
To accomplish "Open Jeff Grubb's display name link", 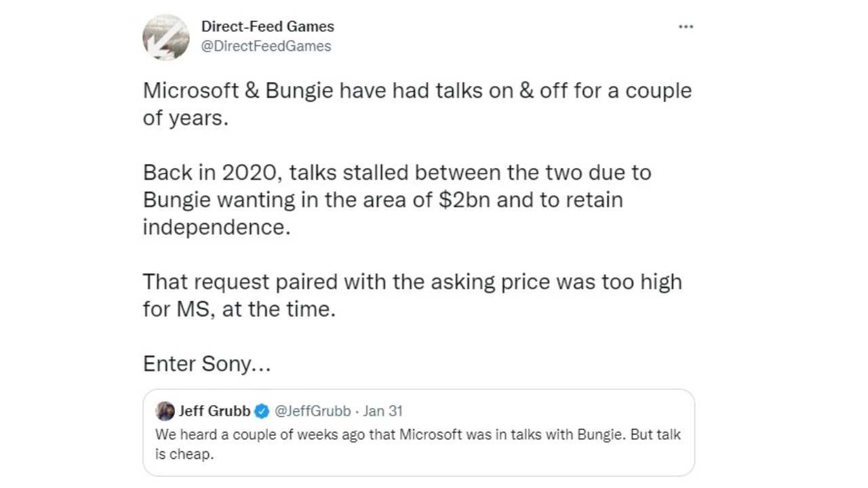I will pyautogui.click(x=214, y=411).
